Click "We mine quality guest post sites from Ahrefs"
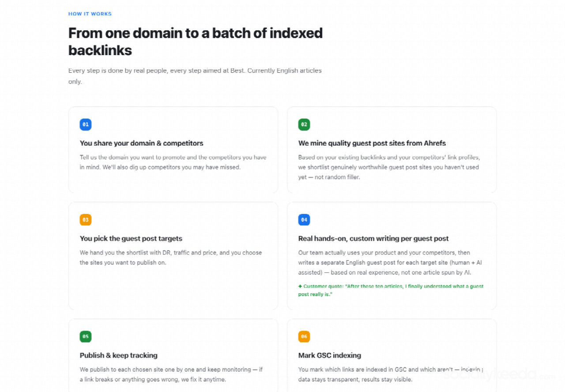This screenshot has height=392, width=565. click(372, 143)
